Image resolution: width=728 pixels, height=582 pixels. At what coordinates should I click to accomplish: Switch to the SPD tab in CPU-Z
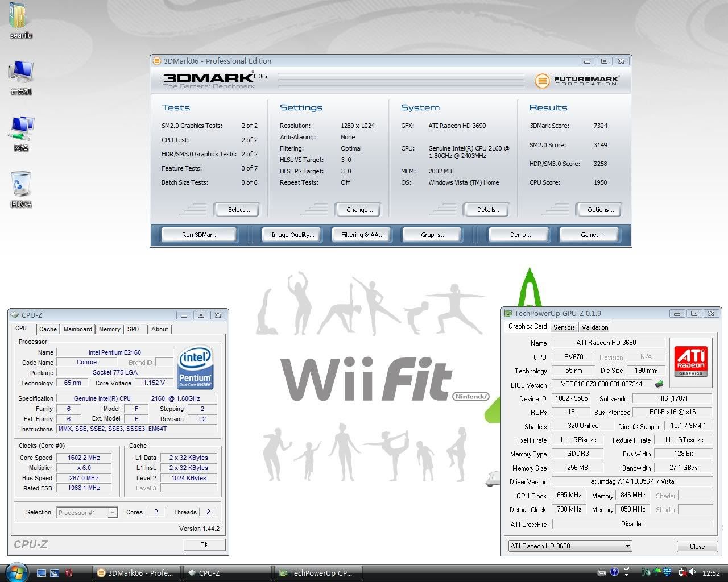coord(133,329)
